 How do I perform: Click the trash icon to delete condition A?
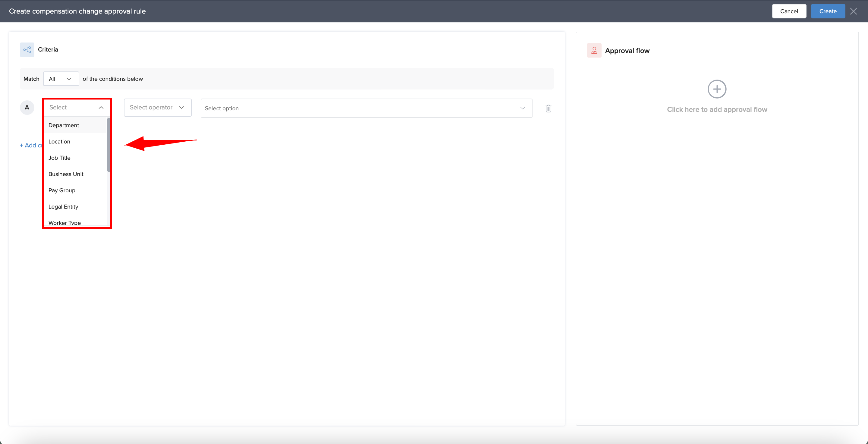[x=548, y=109]
